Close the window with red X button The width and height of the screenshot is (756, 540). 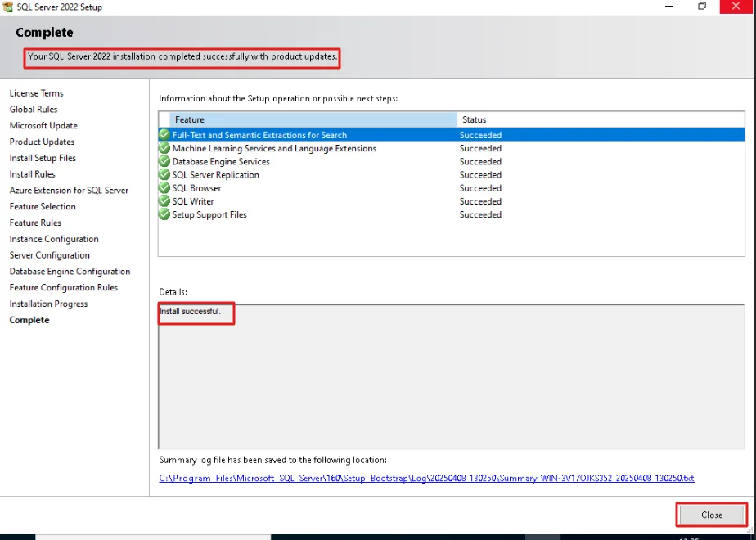point(736,7)
